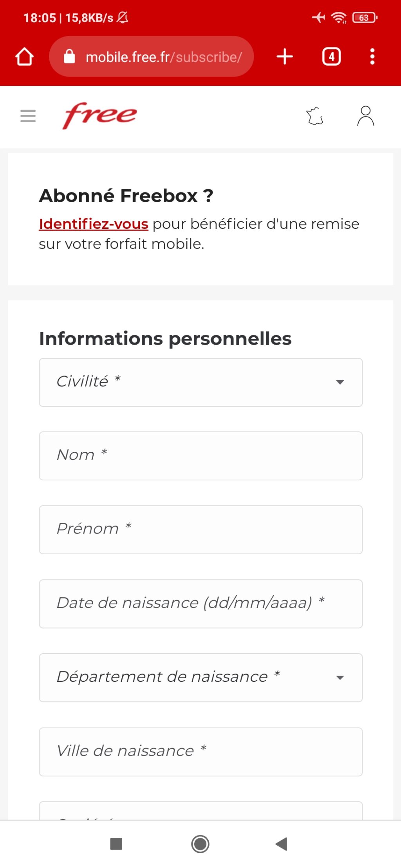
Task: Expand the Département de naissance dropdown
Action: (x=200, y=678)
